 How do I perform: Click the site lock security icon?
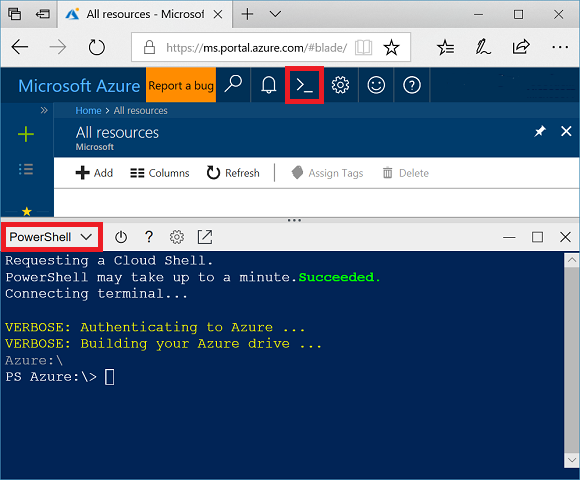[149, 47]
